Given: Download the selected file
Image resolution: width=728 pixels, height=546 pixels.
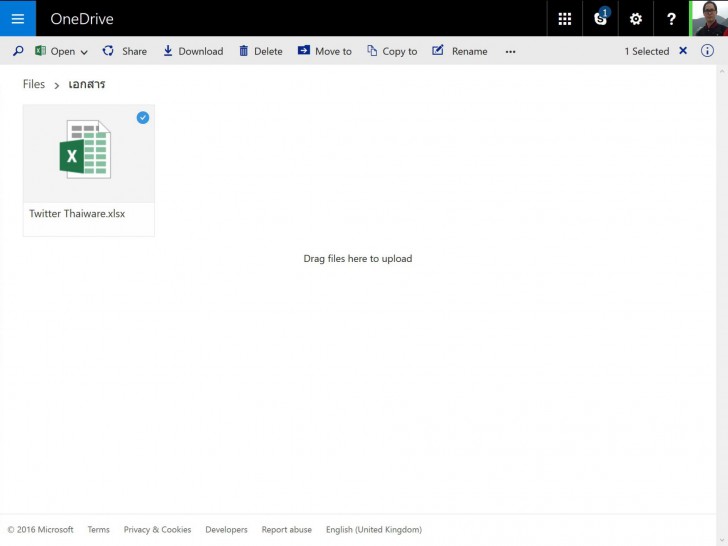Looking at the screenshot, I should tap(193, 51).
